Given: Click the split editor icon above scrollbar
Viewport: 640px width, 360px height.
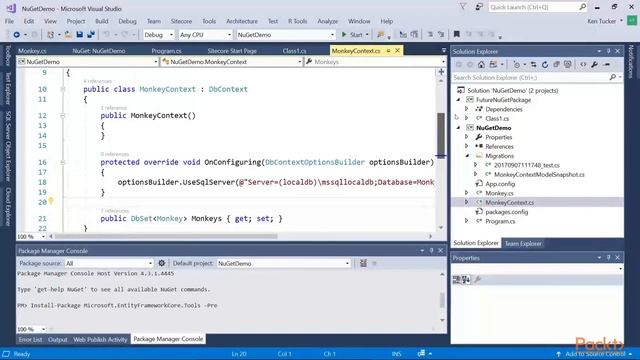Looking at the screenshot, I should coord(441,72).
